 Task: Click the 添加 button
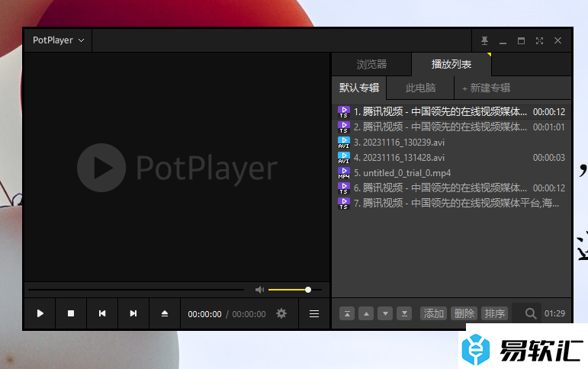coord(433,313)
